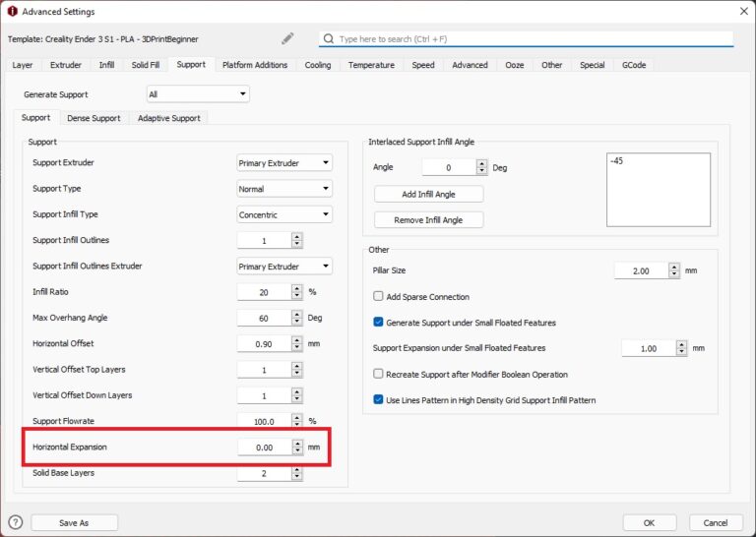Open the Dense Support sub-tab
This screenshot has height=537, width=756.
(x=94, y=118)
